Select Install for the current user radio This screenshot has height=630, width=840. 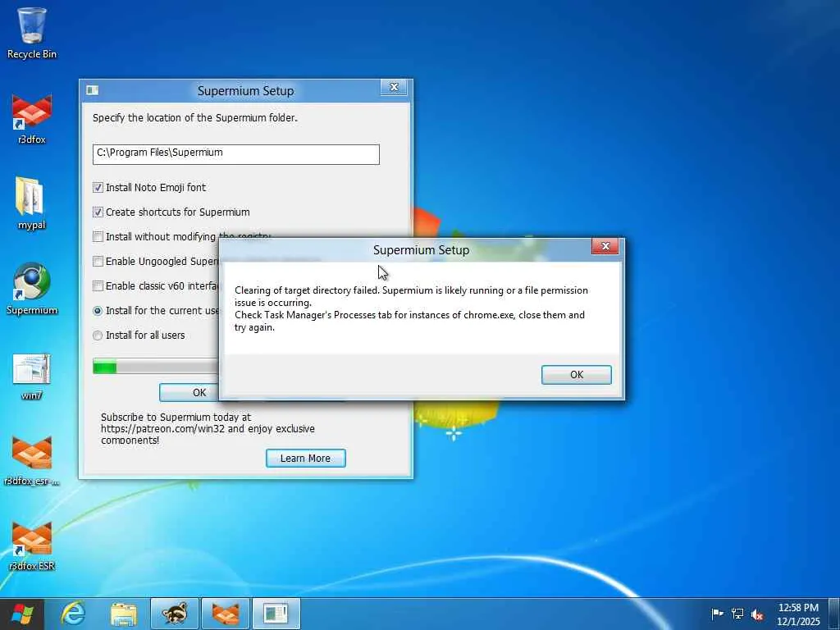click(x=98, y=311)
